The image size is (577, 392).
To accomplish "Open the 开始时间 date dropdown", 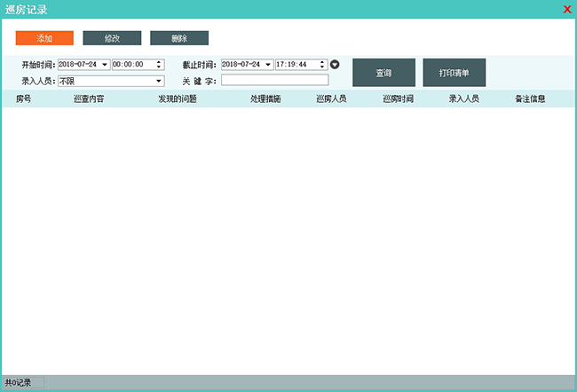I will pyautogui.click(x=105, y=65).
